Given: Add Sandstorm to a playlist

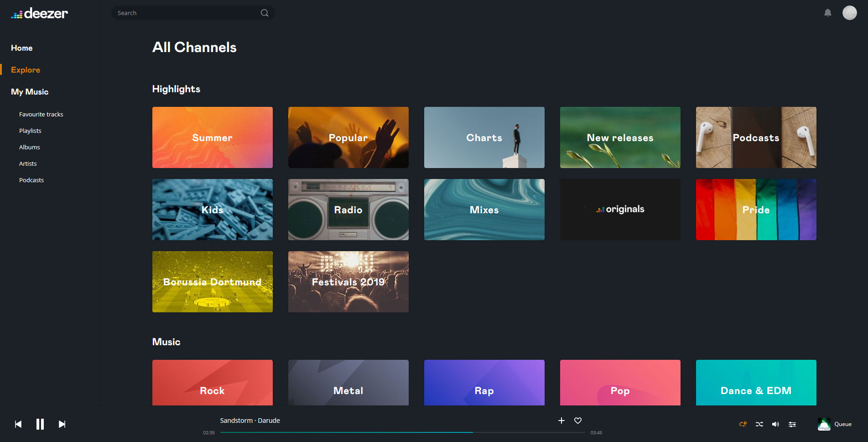Looking at the screenshot, I should (x=561, y=421).
